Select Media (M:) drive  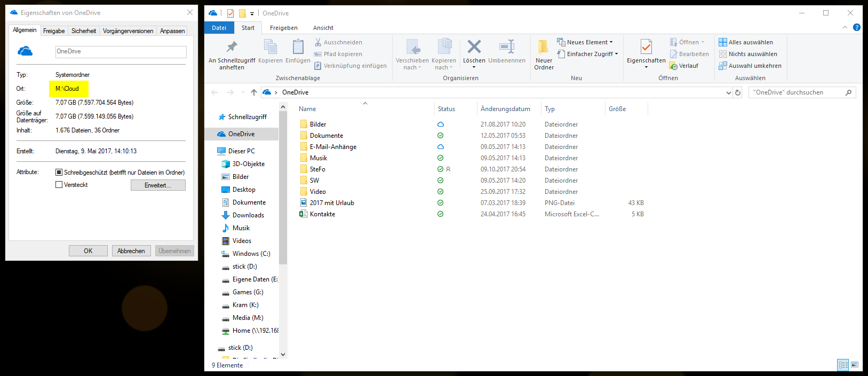pos(243,318)
